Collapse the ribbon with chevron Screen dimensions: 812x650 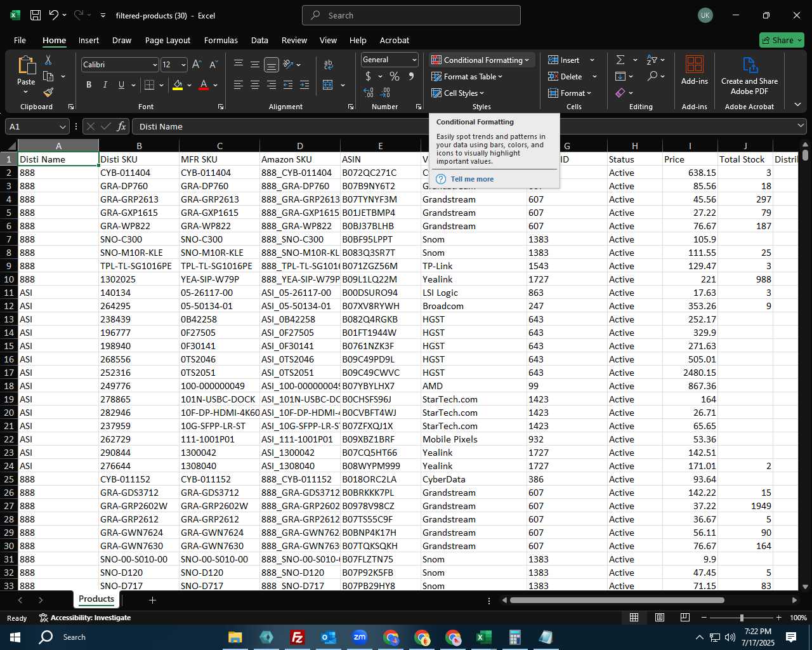797,105
